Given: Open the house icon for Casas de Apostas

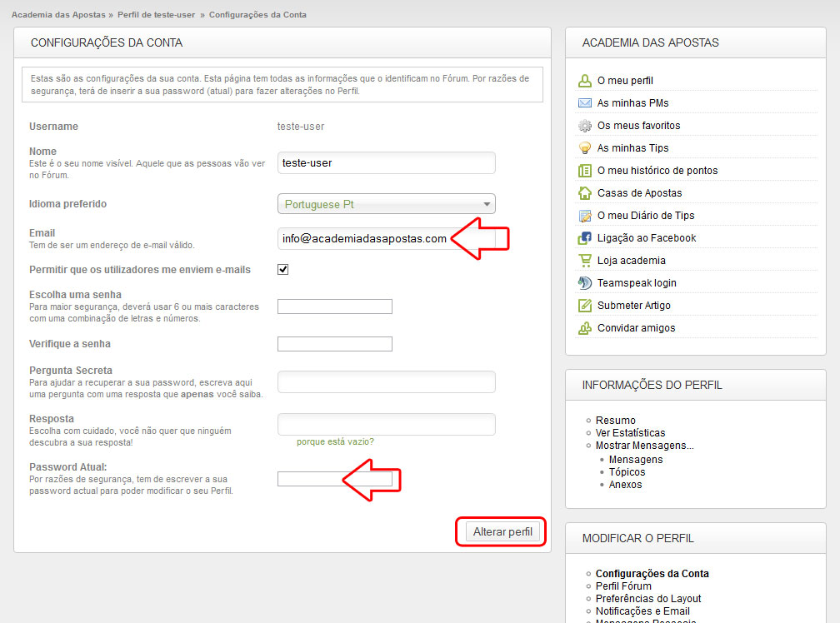Looking at the screenshot, I should (x=584, y=193).
